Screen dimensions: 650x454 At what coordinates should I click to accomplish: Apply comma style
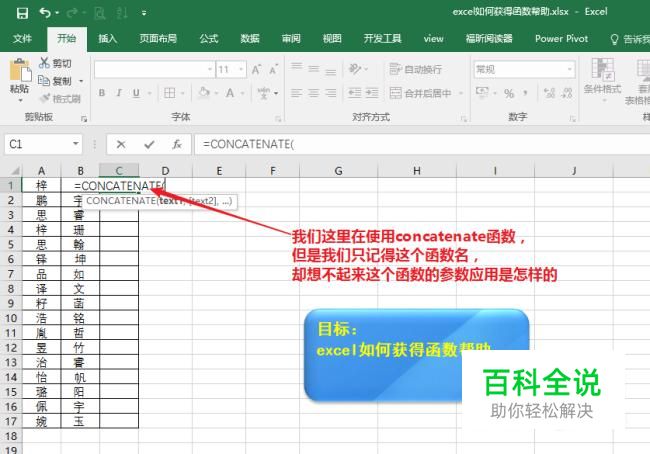(x=525, y=93)
